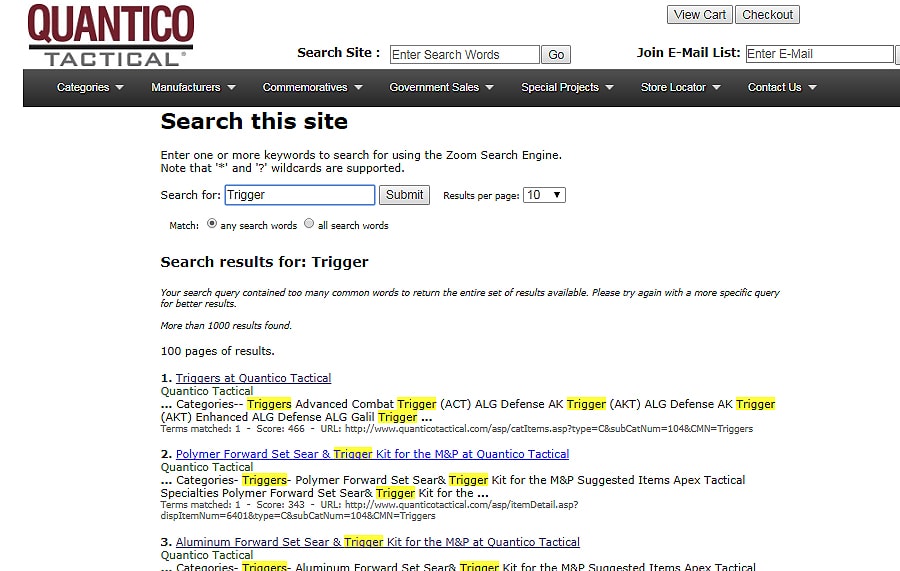Select the any search words option
900x571 pixels.
(212, 223)
